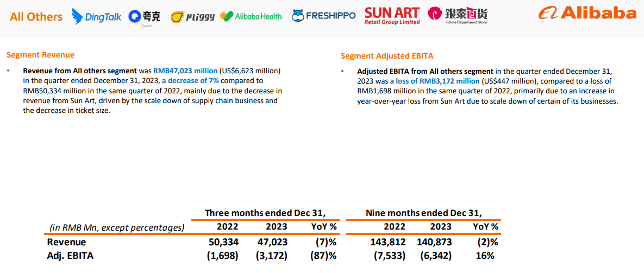Click the highlighted 'a loss of RMB3,172 million' text
Image resolution: width=644 pixels, height=273 pixels.
tap(435, 81)
